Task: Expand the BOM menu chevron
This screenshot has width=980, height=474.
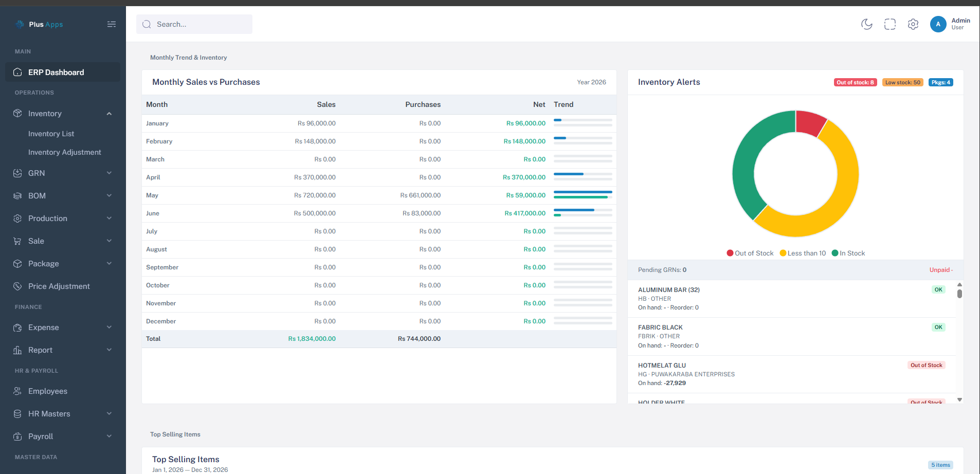Action: pos(109,196)
